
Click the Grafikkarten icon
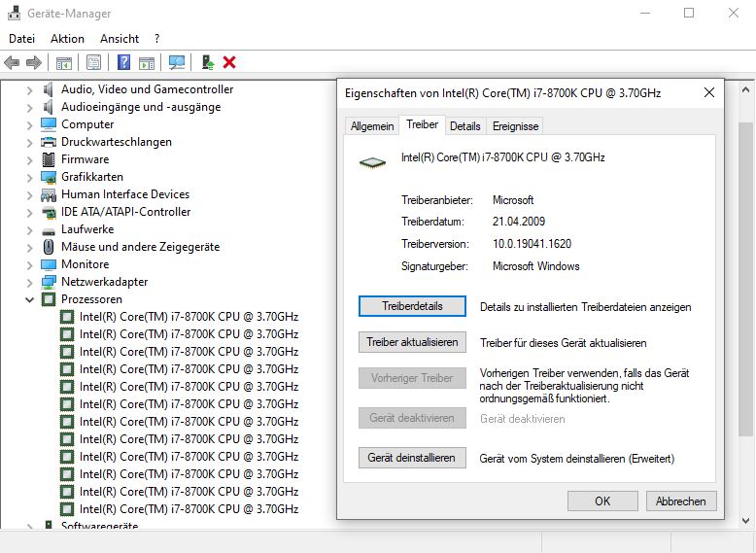coord(49,177)
